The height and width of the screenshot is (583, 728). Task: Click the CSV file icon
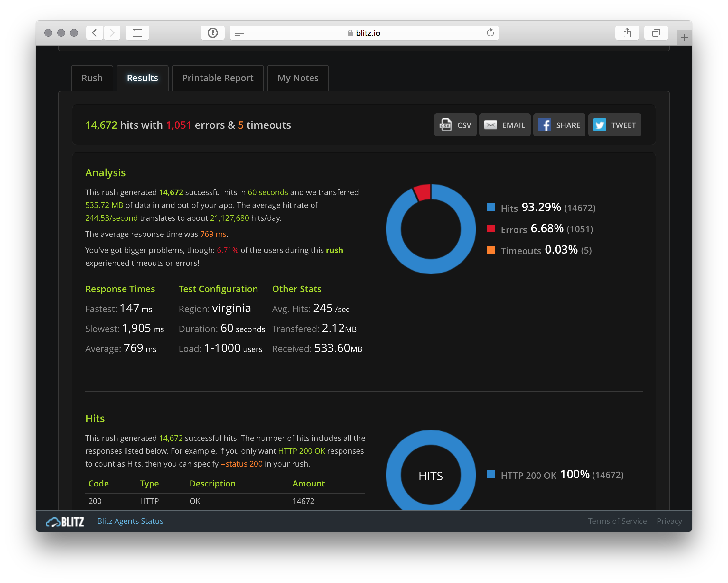[x=445, y=125]
